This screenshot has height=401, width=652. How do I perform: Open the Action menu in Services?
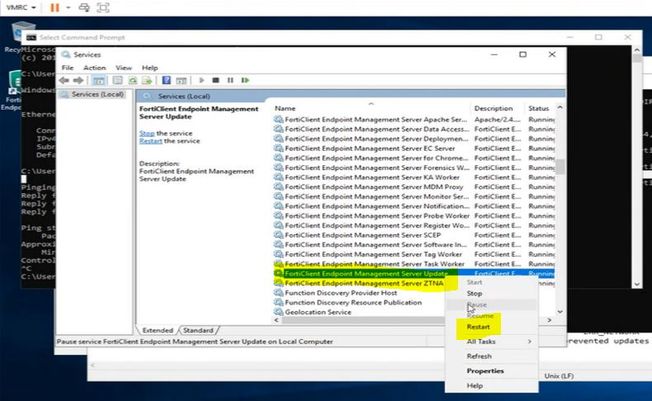94,67
